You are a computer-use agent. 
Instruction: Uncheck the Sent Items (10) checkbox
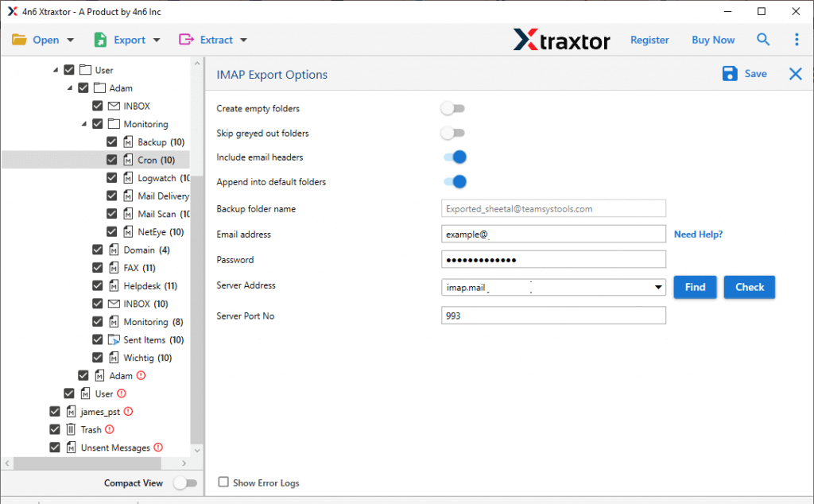pos(97,339)
